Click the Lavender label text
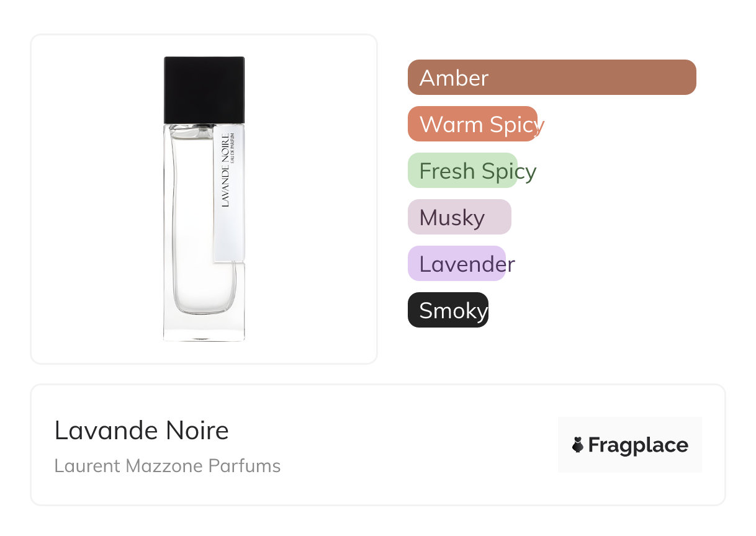The image size is (756, 536). tap(467, 264)
